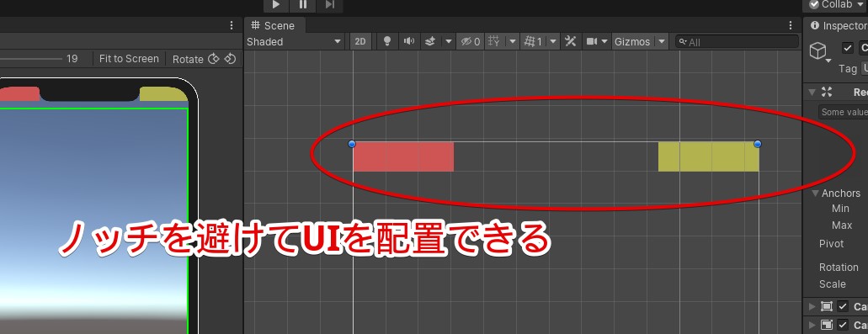The image size is (868, 334).
Task: Advance one frame with Step button
Action: [329, 5]
